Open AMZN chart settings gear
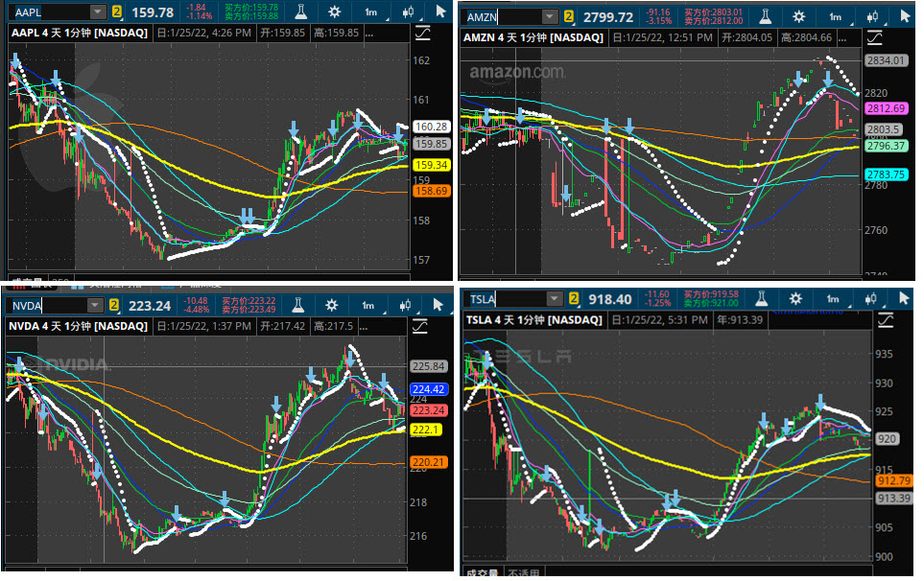This screenshot has width=924, height=581. (798, 16)
